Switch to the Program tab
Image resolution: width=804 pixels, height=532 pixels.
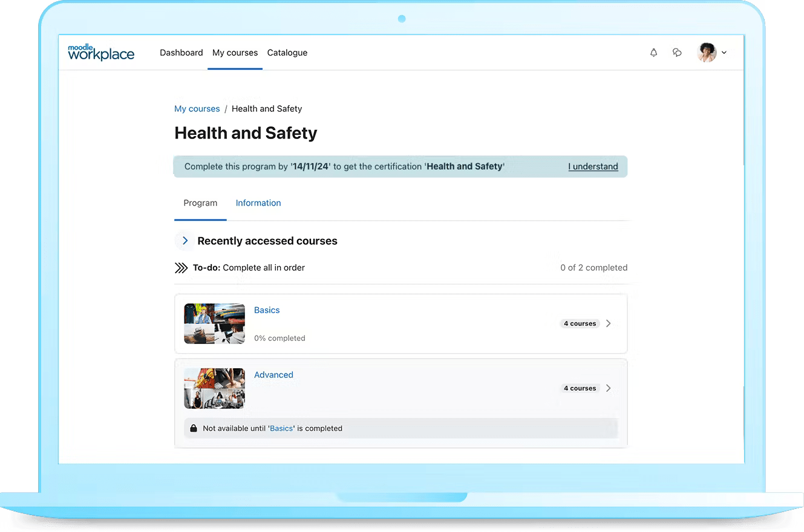[200, 203]
